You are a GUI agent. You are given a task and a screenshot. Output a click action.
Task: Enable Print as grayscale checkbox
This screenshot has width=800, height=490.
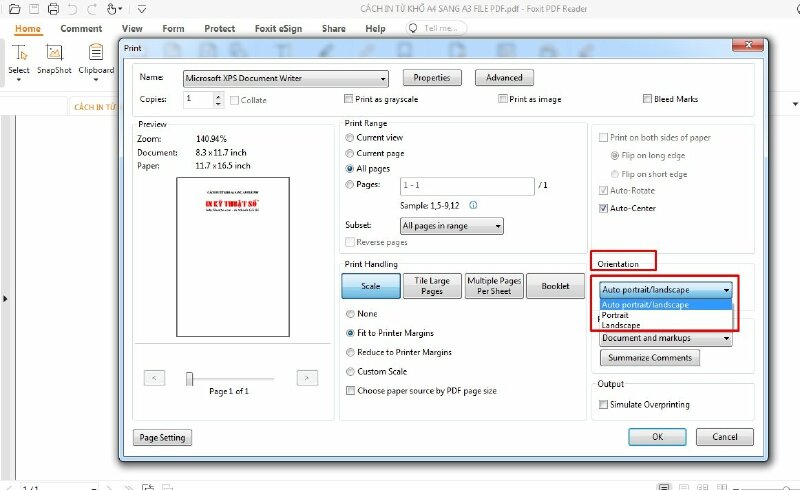(x=349, y=100)
